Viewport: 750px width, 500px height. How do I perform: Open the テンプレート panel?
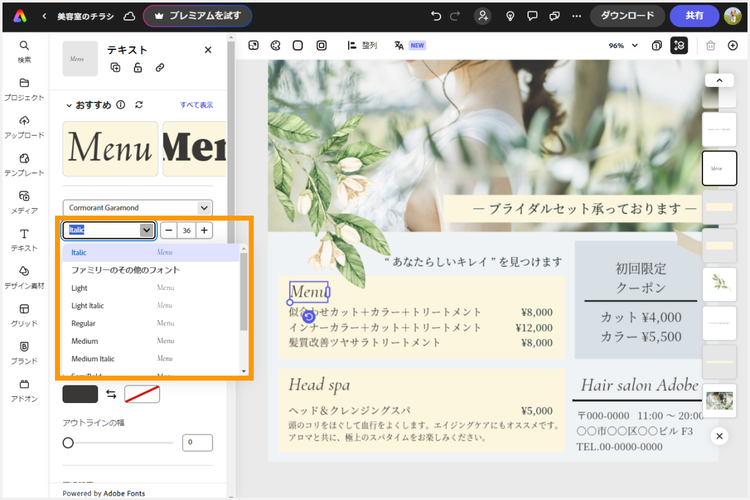pyautogui.click(x=24, y=165)
